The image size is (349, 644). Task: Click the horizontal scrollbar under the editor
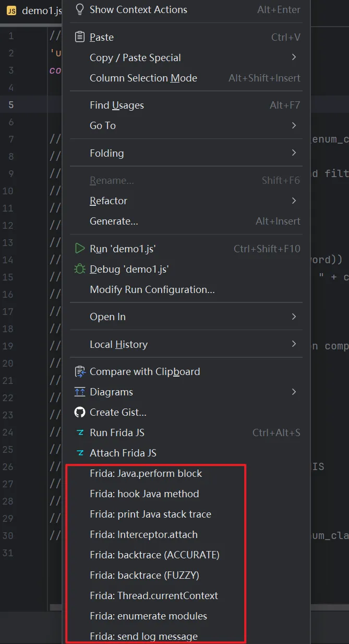(x=56, y=607)
